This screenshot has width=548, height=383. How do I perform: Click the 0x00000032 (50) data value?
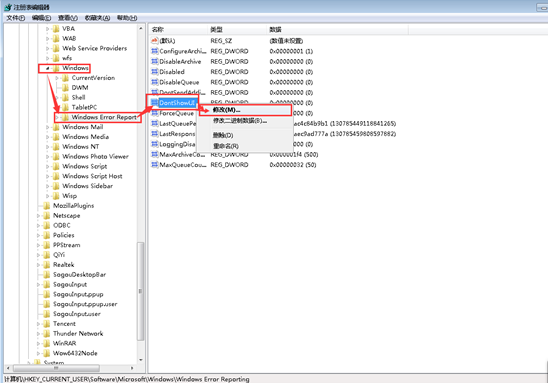[293, 165]
